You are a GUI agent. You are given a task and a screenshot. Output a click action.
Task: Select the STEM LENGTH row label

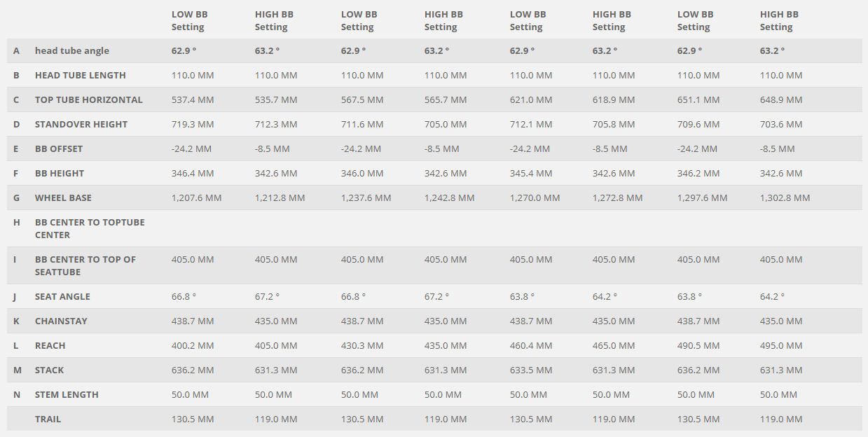pos(67,395)
